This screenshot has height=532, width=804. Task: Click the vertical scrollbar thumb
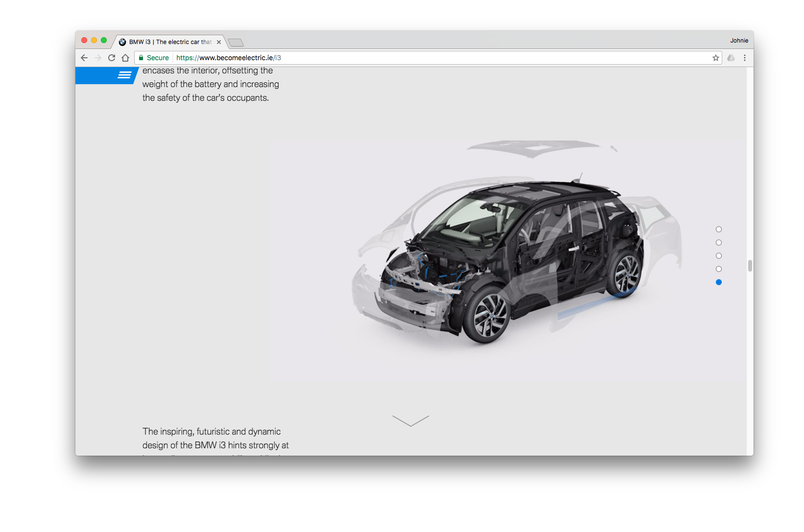point(750,266)
